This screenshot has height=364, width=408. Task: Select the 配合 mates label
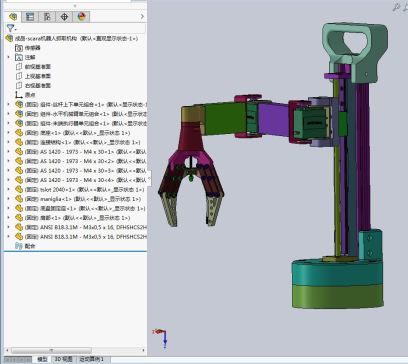point(30,246)
